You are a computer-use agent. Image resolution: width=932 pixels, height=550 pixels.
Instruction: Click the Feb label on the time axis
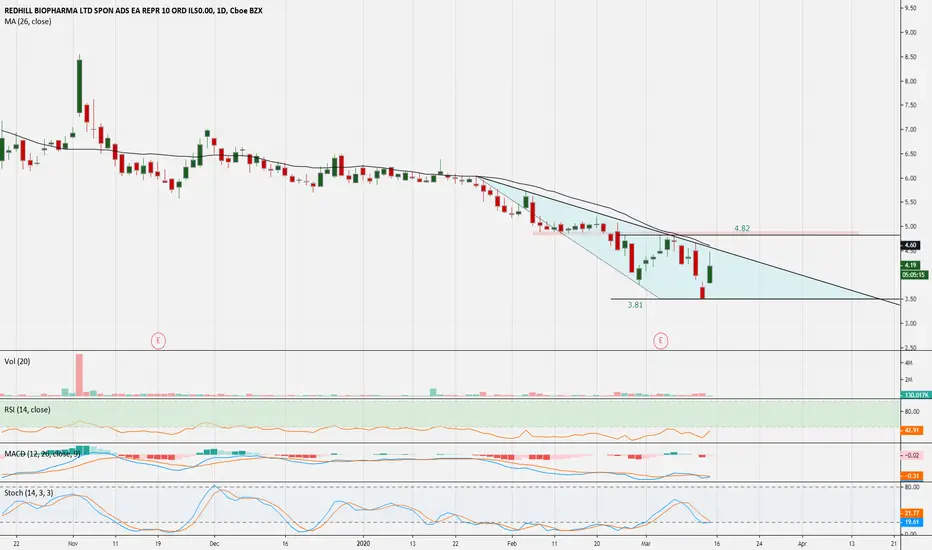(x=512, y=543)
